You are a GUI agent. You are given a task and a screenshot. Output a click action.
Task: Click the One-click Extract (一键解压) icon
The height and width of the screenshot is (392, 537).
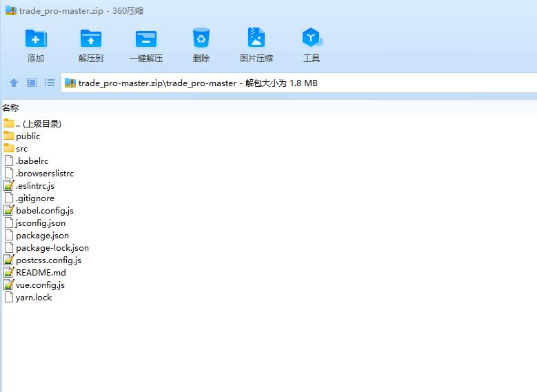coord(146,39)
